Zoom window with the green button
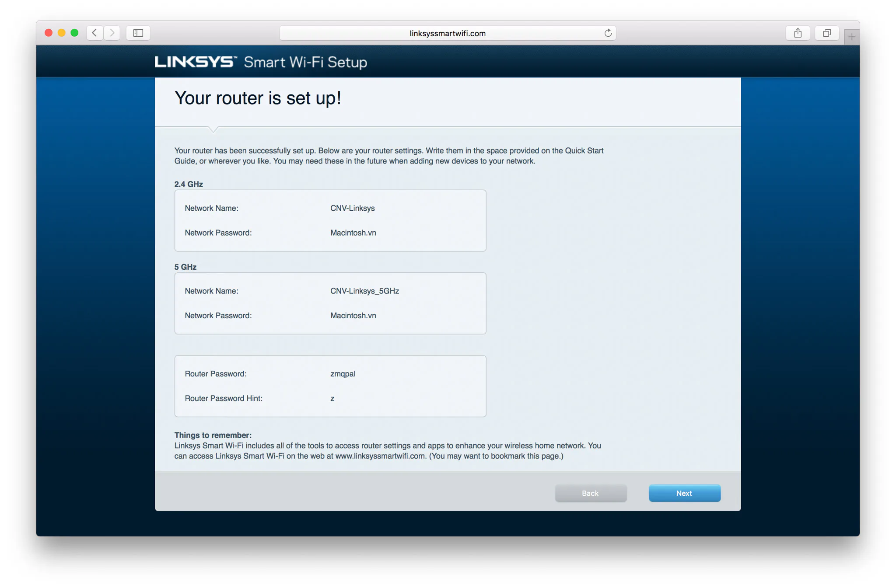The height and width of the screenshot is (588, 896). pos(74,33)
